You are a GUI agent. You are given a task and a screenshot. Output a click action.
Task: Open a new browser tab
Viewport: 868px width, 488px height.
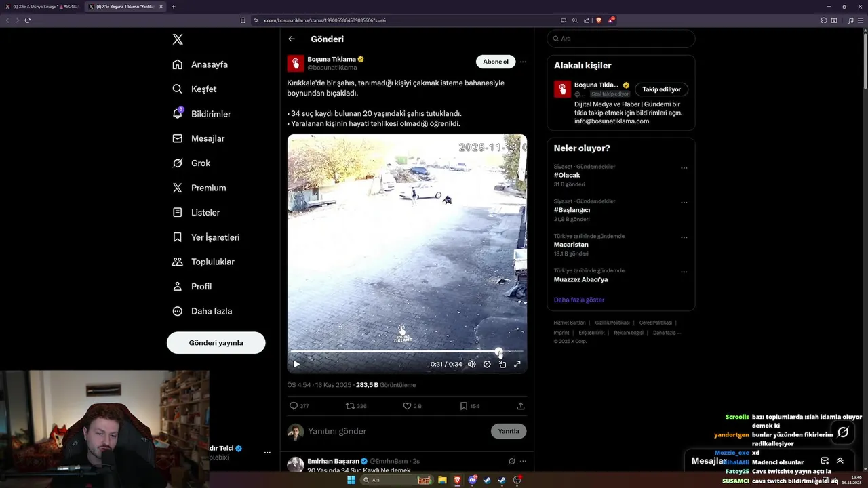click(x=174, y=7)
